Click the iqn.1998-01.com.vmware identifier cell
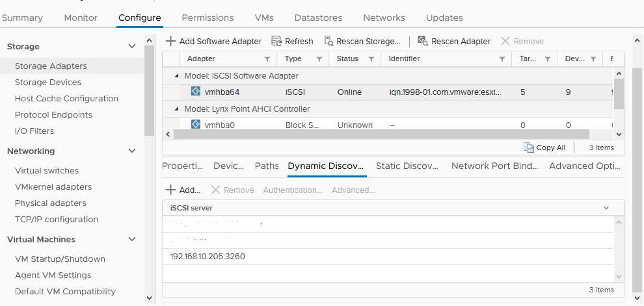 click(446, 92)
